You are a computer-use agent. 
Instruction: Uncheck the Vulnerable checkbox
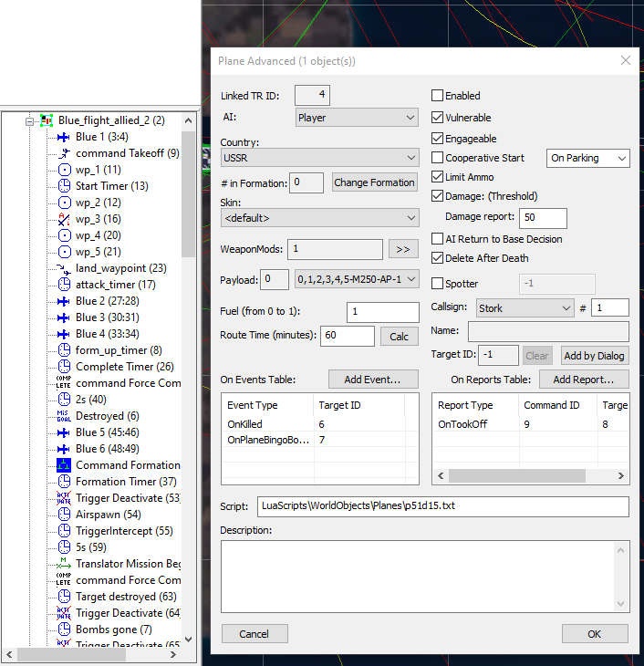tap(437, 117)
